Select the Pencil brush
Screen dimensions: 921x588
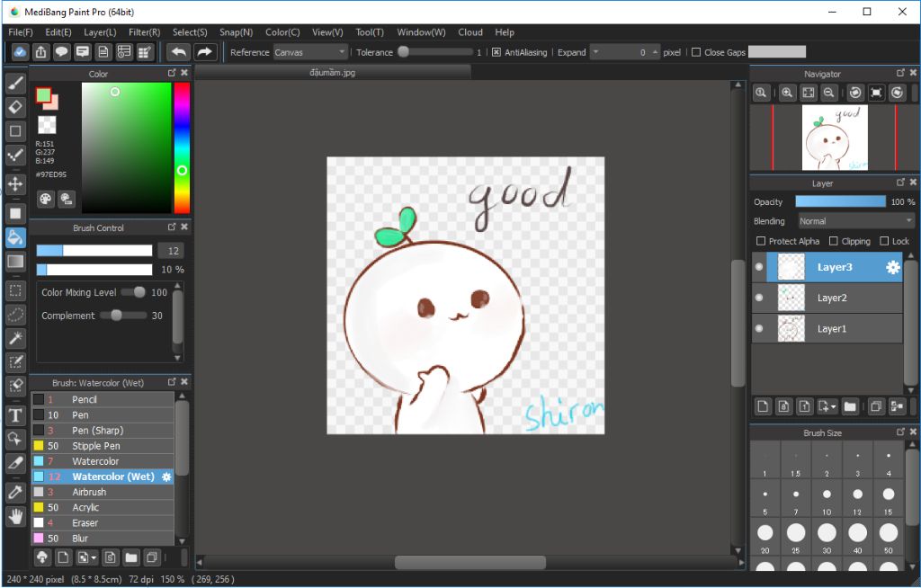[x=103, y=399]
